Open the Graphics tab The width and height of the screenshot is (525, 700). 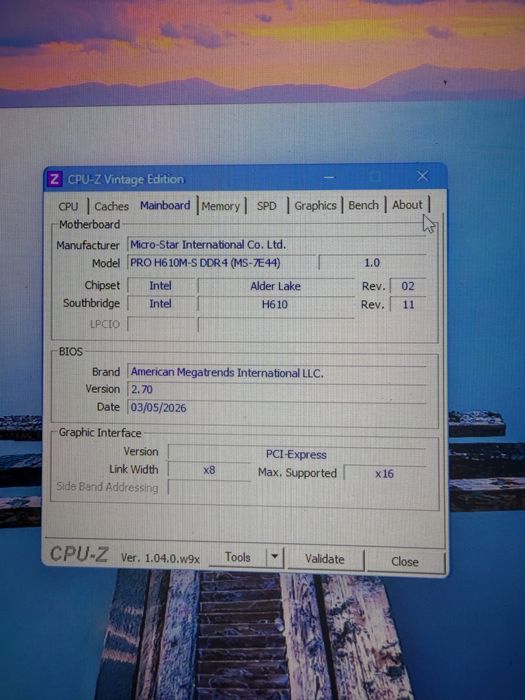click(315, 206)
